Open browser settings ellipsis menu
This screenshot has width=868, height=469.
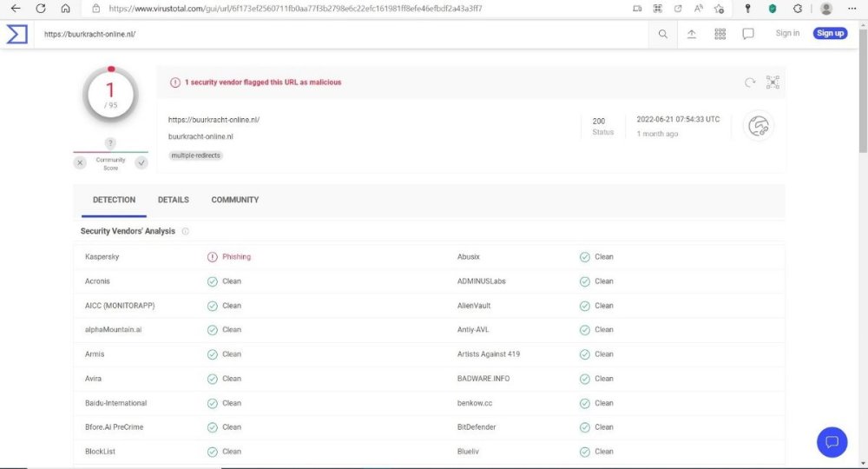point(852,9)
